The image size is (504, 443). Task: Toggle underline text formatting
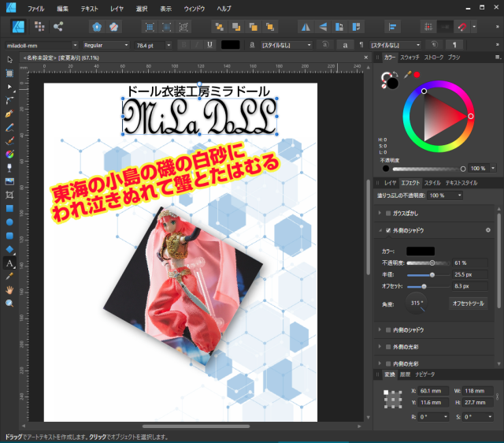click(x=209, y=45)
